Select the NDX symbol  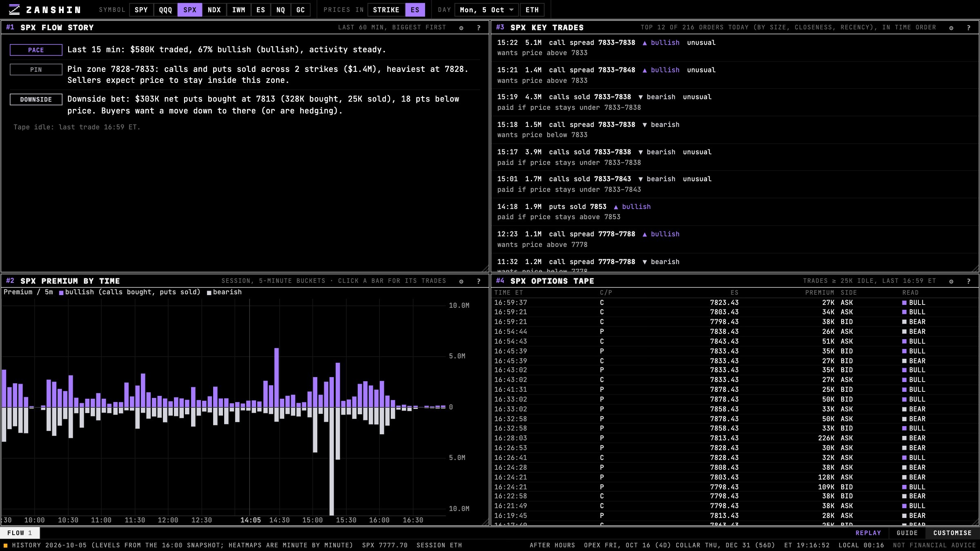pyautogui.click(x=214, y=10)
